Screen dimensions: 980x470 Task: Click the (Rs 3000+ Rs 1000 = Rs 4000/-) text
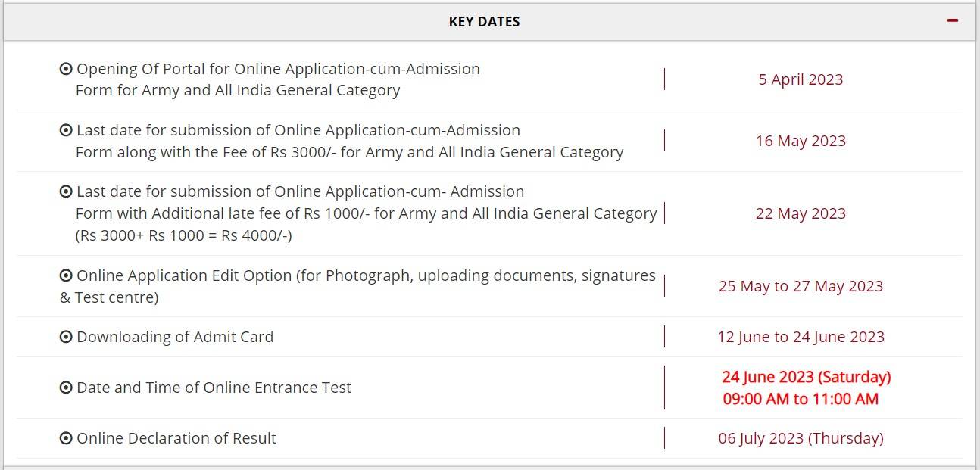pos(183,235)
